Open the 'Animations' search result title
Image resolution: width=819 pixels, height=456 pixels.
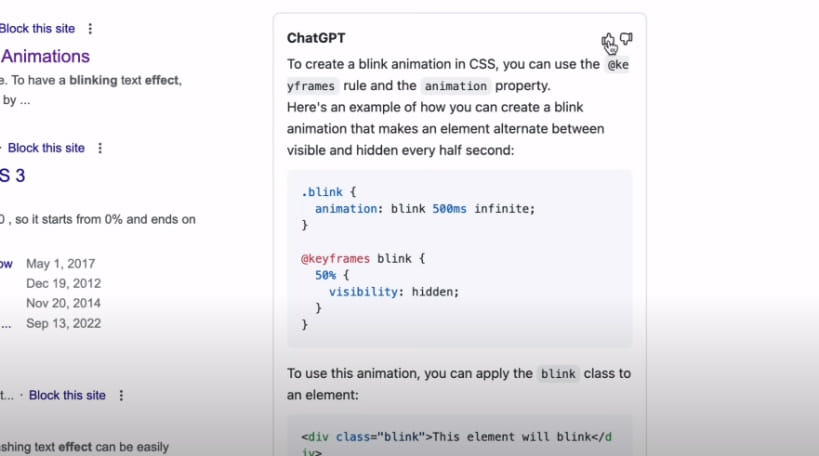pos(45,56)
